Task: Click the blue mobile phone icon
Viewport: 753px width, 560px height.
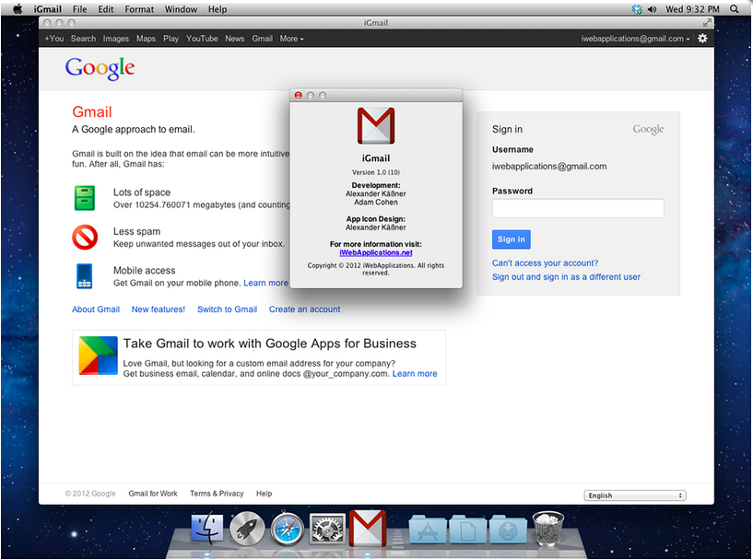Action: (x=85, y=276)
